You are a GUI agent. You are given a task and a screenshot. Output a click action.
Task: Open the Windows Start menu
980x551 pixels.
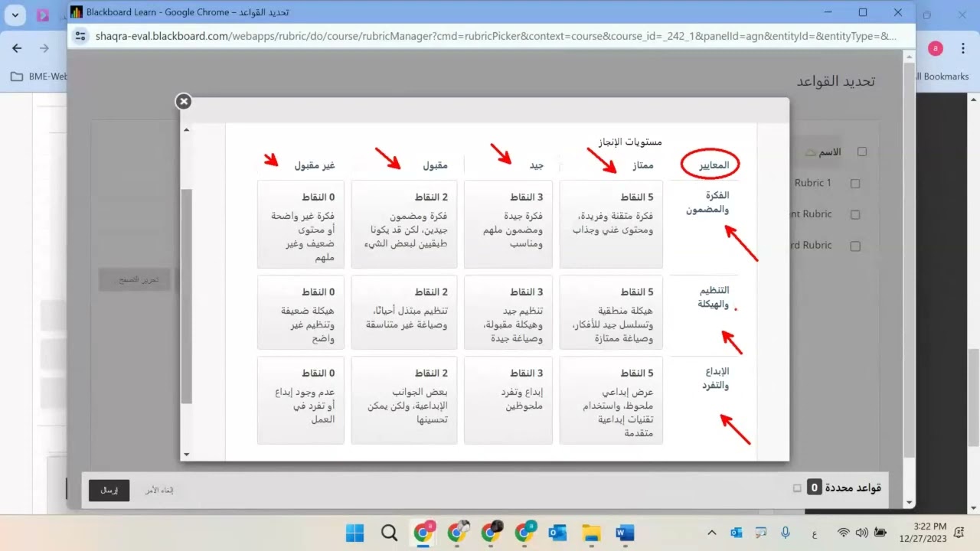[x=354, y=533]
